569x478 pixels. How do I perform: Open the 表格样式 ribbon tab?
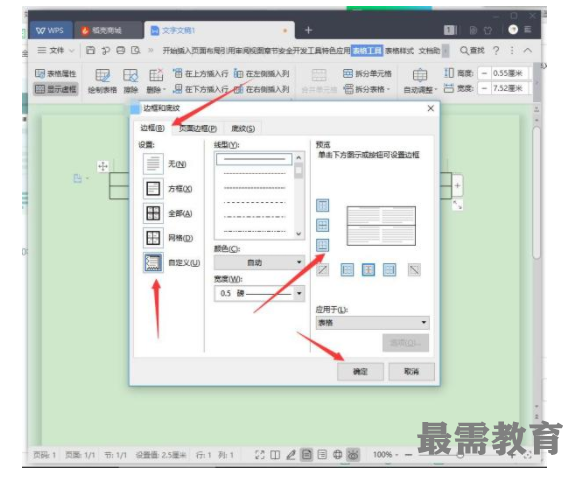[399, 50]
